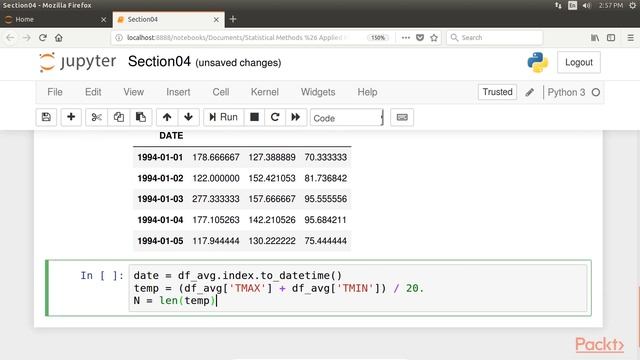640x360 pixels.
Task: Open the Insert menu
Action: (x=178, y=92)
